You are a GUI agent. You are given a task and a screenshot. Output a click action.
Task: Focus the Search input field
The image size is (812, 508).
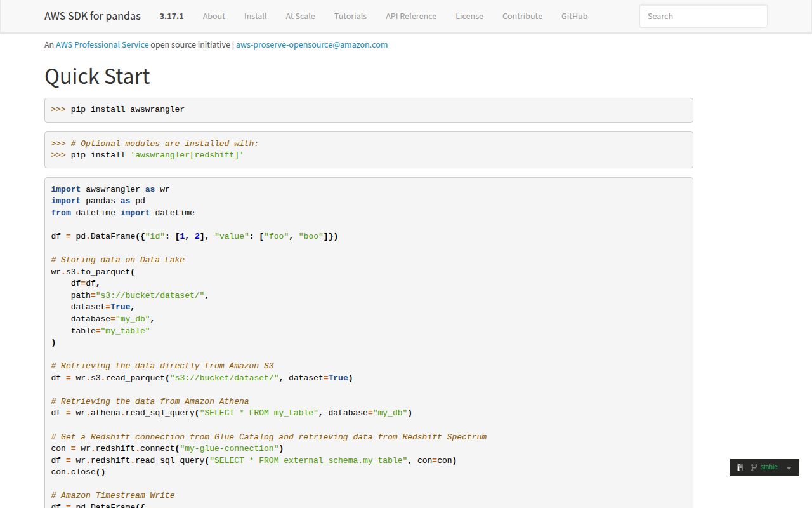tap(703, 16)
